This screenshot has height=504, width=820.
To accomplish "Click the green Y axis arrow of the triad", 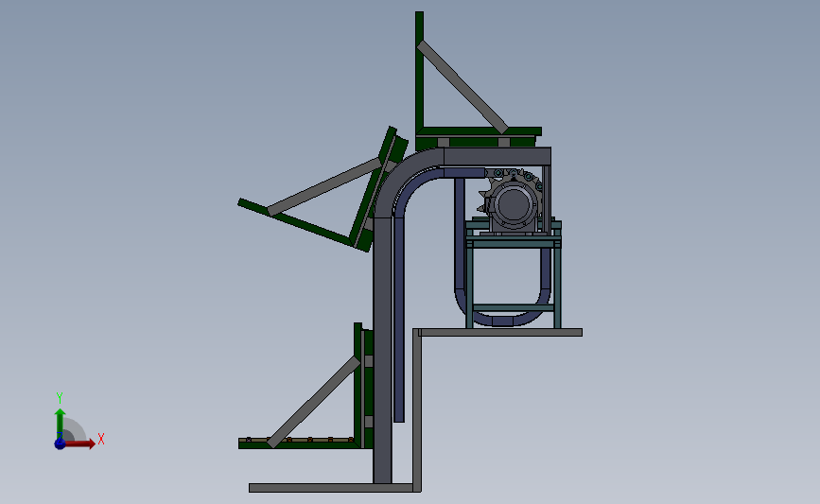I will [61, 424].
